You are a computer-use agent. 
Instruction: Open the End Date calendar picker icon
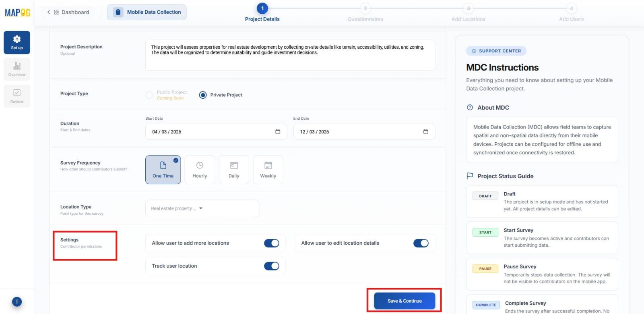(x=426, y=131)
